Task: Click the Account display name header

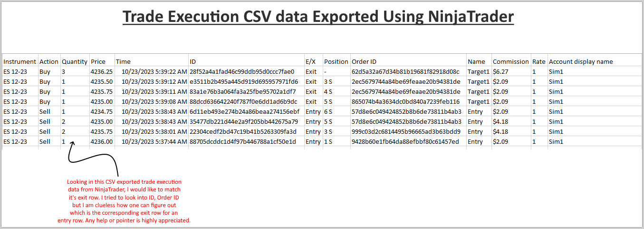Action: (581, 61)
